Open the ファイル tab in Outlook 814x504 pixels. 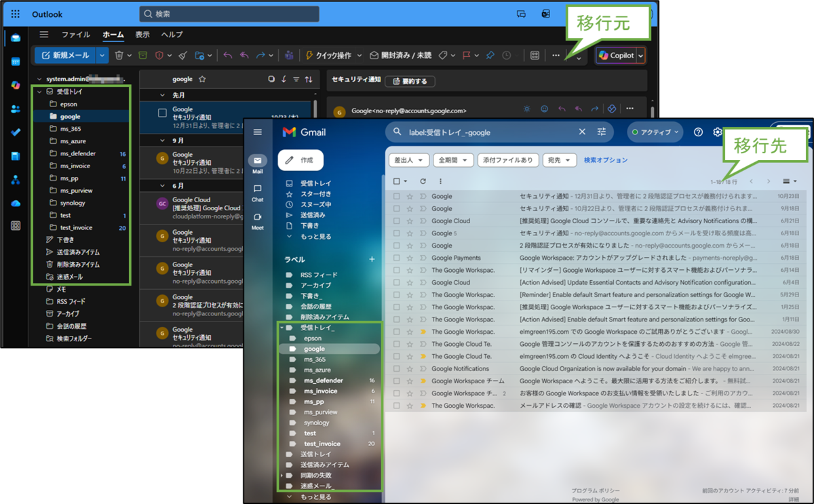coord(75,35)
